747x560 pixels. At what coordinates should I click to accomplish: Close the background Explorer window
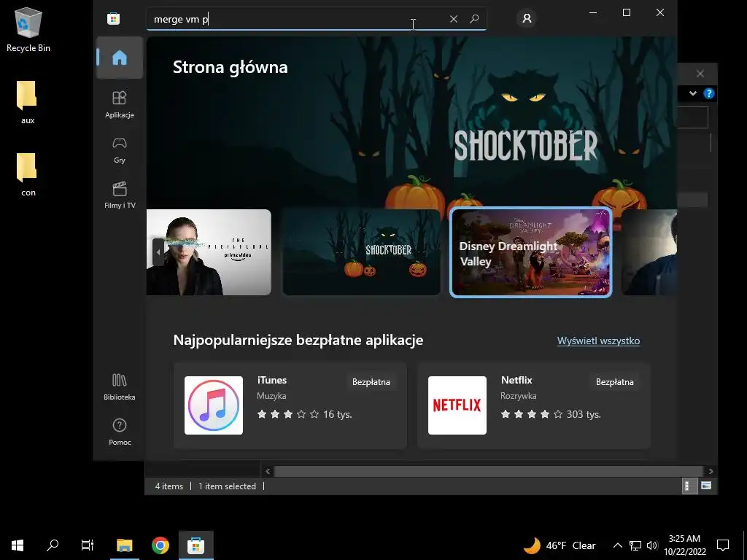coord(700,74)
